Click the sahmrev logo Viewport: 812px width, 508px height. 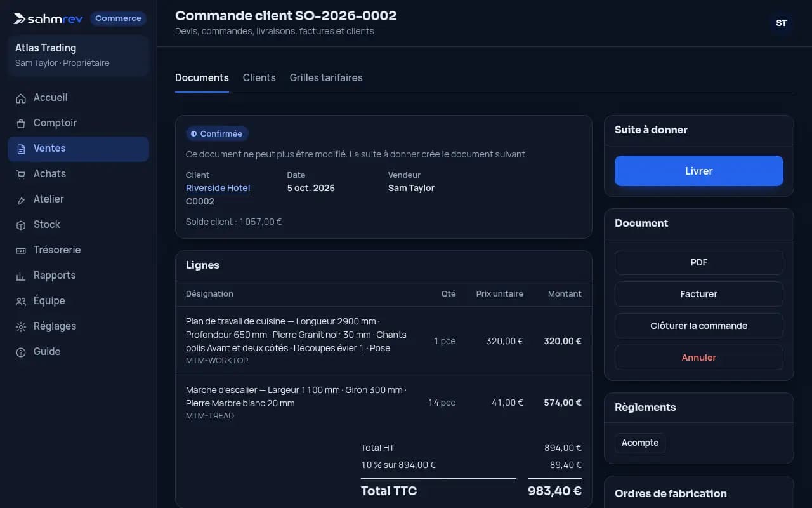pos(49,18)
